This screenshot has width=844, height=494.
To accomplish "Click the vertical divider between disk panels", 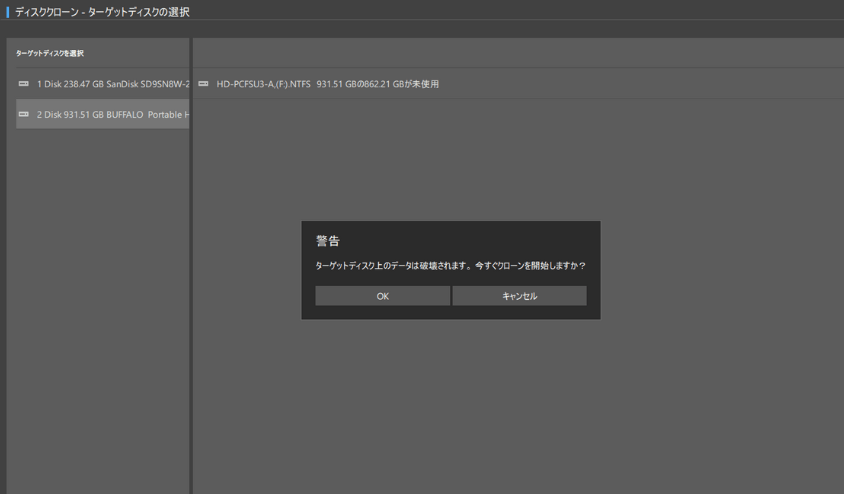I will coord(191,270).
